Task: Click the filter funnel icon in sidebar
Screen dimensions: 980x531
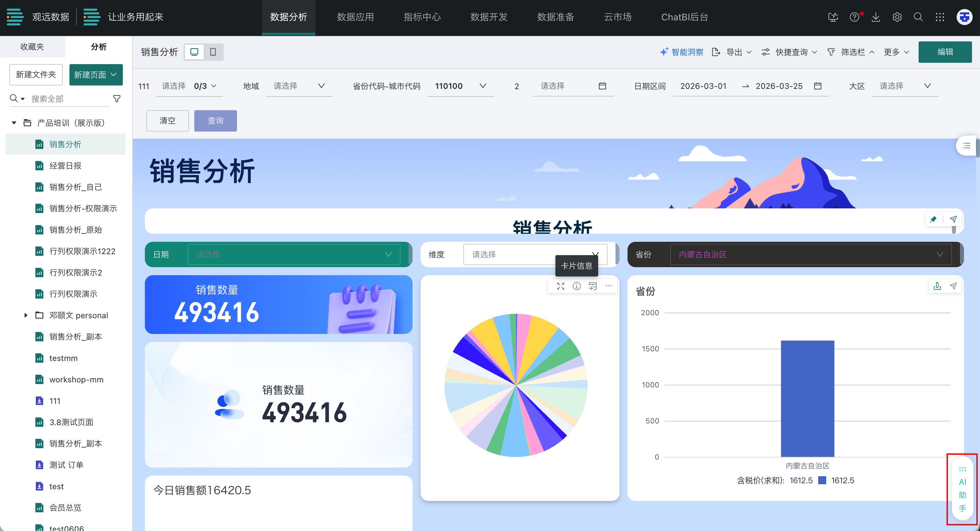Action: pos(117,99)
